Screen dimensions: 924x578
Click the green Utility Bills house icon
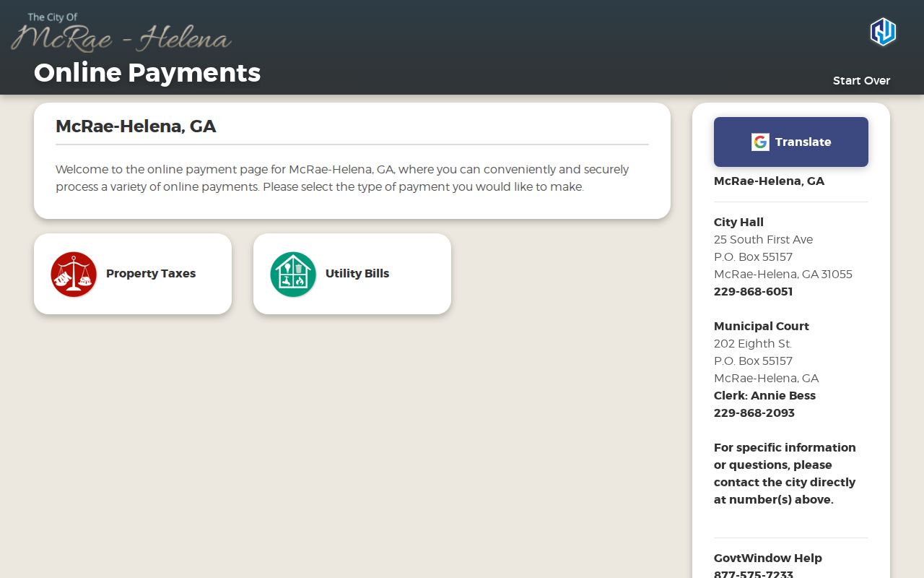pos(293,274)
